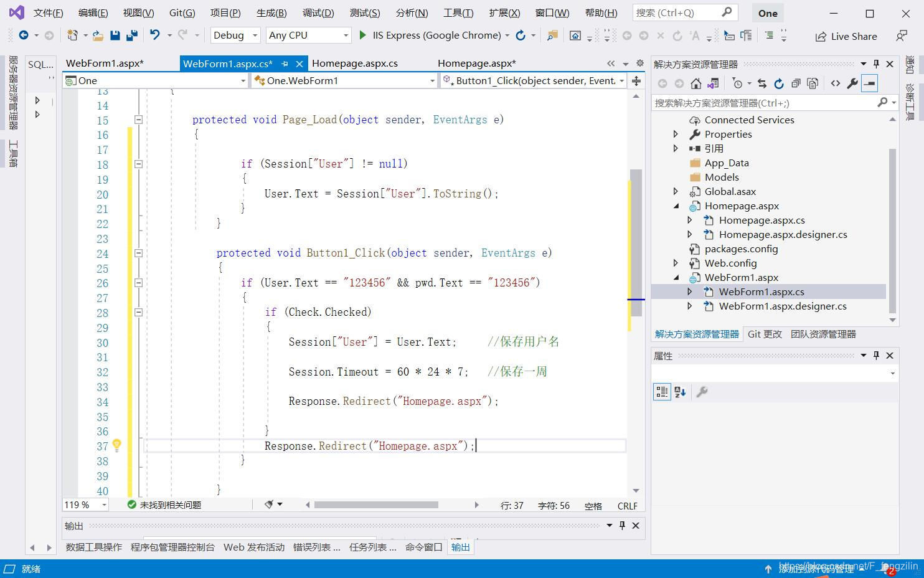Toggle the Preview Selected Items icon
The height and width of the screenshot is (578, 924).
[869, 83]
